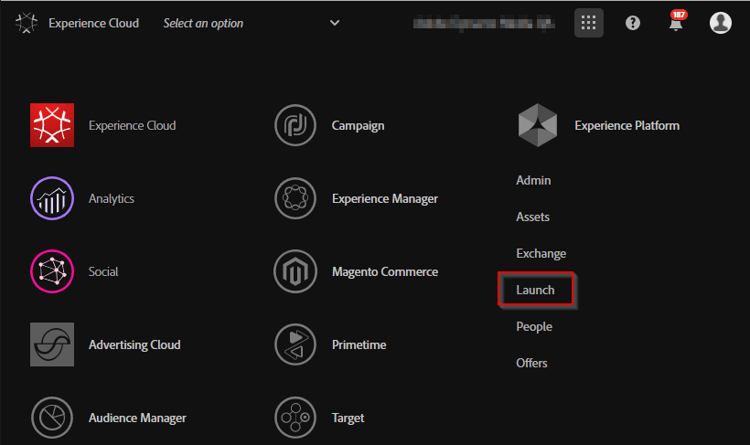Click the Advertising Cloud label
This screenshot has height=445, width=750.
tap(134, 345)
